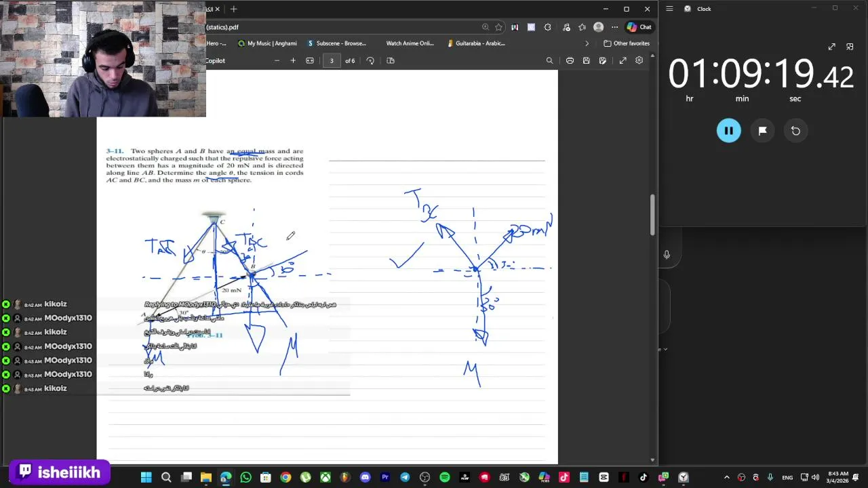This screenshot has height=488, width=868.
Task: Keep the Clock stopwatch on top
Action: pyautogui.click(x=850, y=47)
